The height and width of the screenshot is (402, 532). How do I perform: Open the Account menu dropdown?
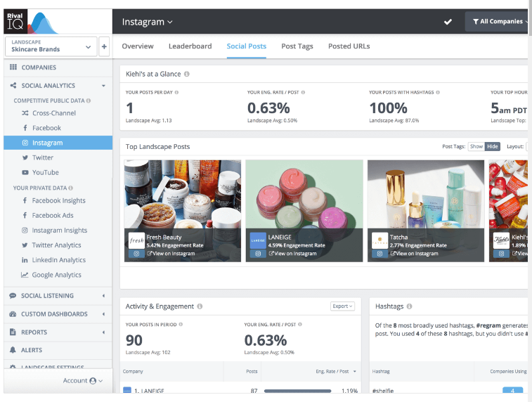(83, 381)
